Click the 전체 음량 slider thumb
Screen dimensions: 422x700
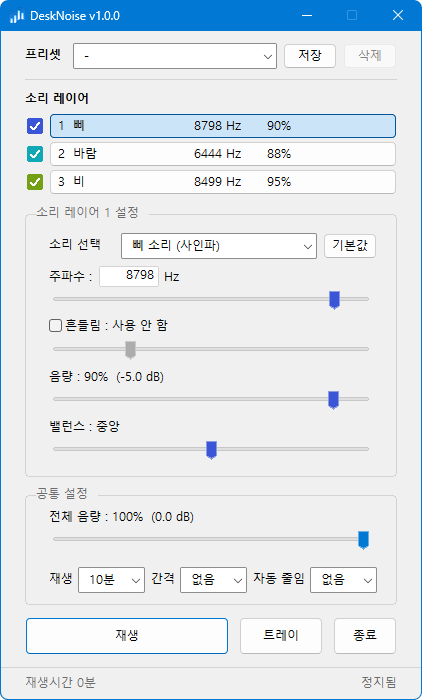click(364, 540)
